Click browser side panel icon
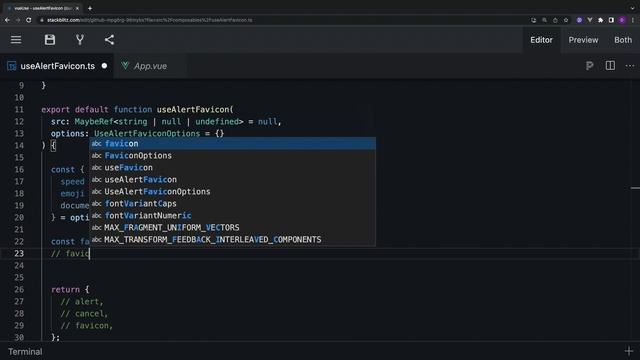The image size is (640, 360). [611, 20]
